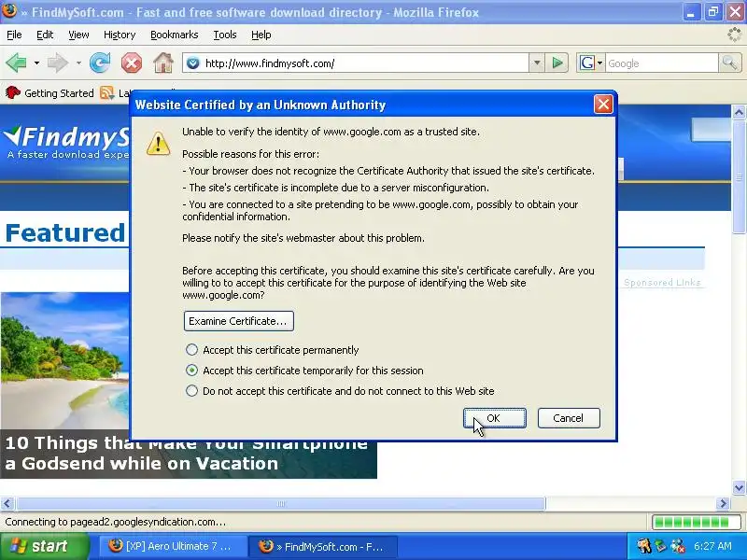Click the first system tray icon
The height and width of the screenshot is (560, 747).
click(643, 546)
